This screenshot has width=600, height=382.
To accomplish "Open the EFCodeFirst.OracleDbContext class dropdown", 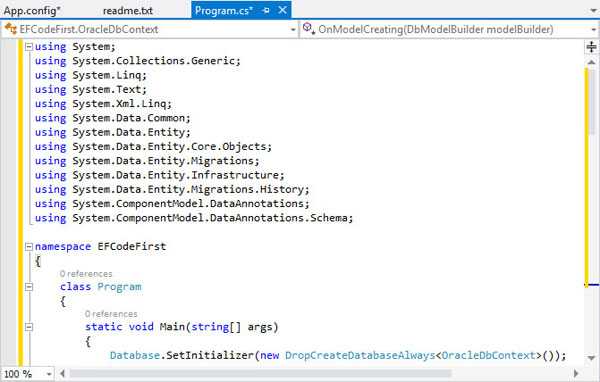I will [x=293, y=29].
